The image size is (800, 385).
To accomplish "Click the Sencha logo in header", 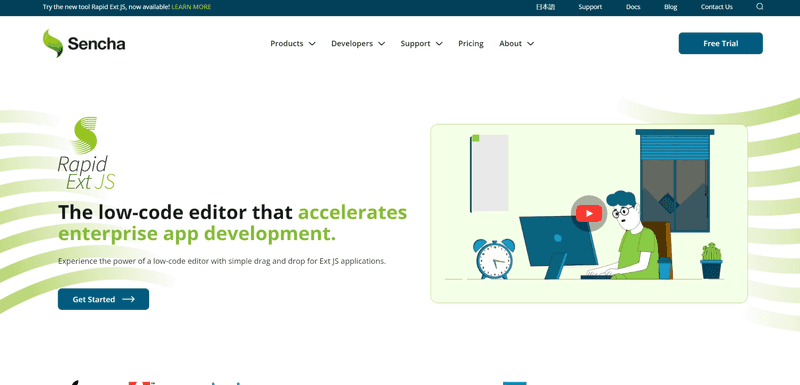I will point(84,43).
